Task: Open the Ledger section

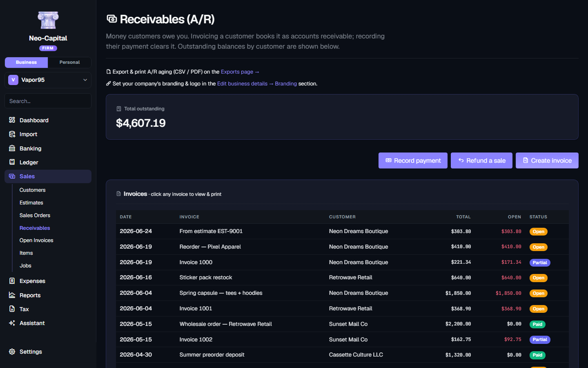Action: coord(48,162)
